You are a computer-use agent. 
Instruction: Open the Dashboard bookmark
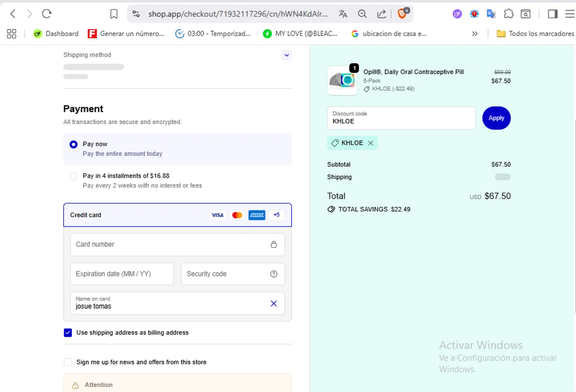click(x=56, y=34)
